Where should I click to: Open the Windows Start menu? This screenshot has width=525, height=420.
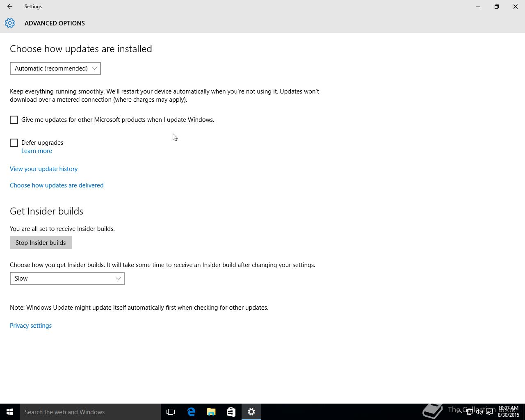point(10,412)
